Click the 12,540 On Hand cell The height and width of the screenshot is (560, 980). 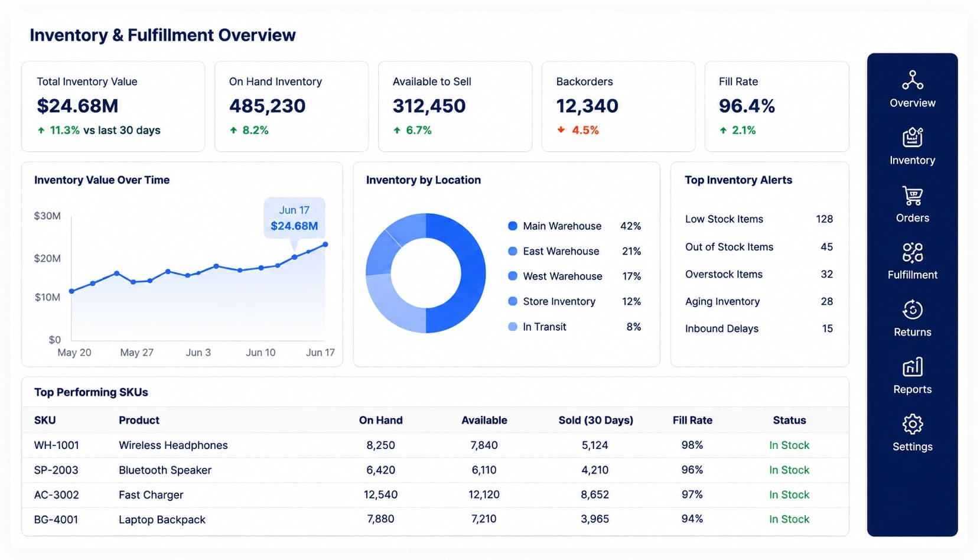pyautogui.click(x=380, y=494)
